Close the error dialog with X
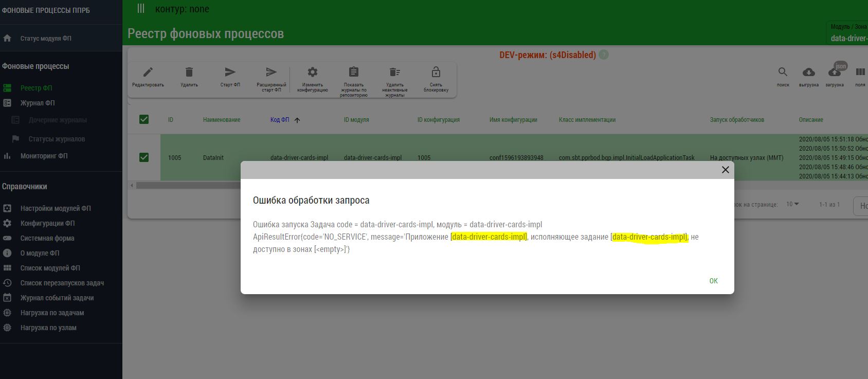Screen dimensions: 868x379 click(x=725, y=170)
